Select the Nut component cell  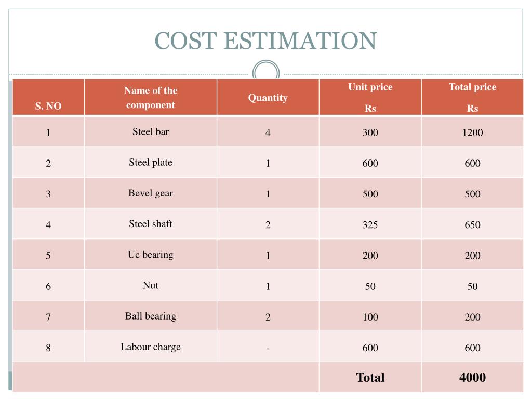tap(151, 285)
